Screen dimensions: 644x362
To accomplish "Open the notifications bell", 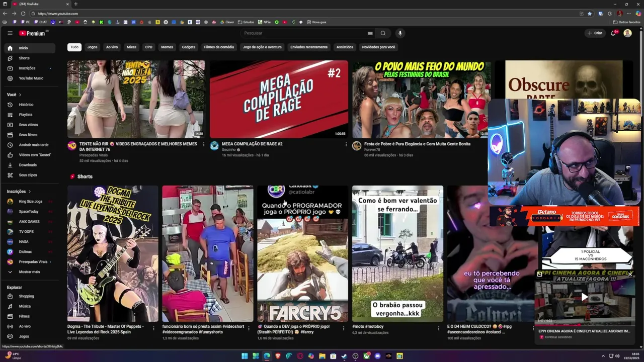I will pos(613,33).
